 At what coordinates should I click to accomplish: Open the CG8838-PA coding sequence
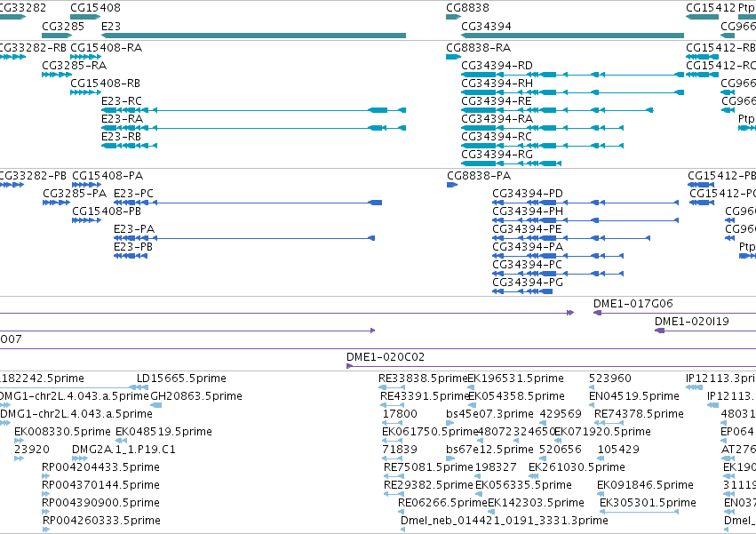452,185
